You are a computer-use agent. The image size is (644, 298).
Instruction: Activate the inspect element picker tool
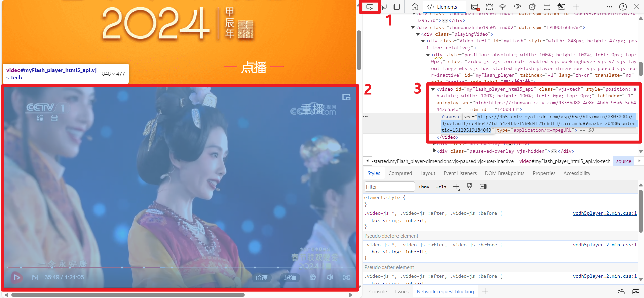point(370,7)
